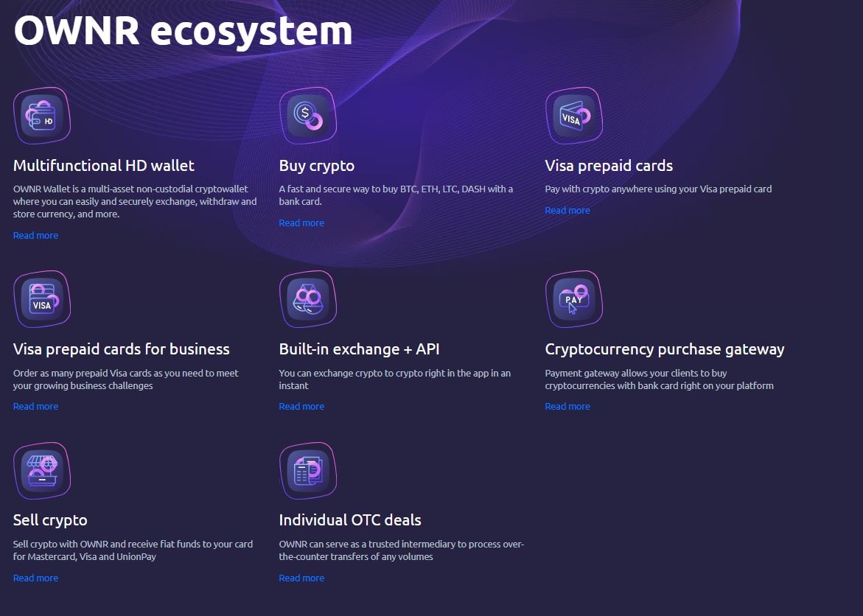Click the Cryptocurrency purchase gateway PAY icon
The height and width of the screenshot is (616, 863).
pyautogui.click(x=573, y=299)
